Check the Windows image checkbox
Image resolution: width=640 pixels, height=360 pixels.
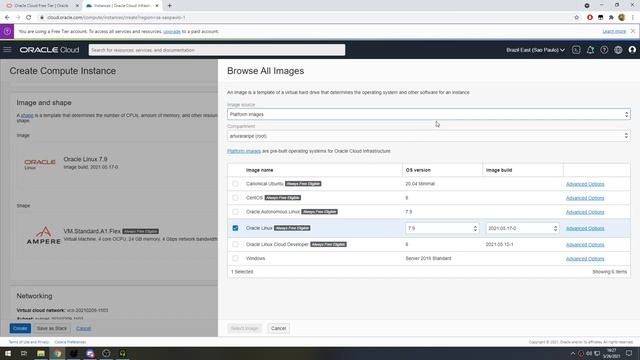(235, 258)
